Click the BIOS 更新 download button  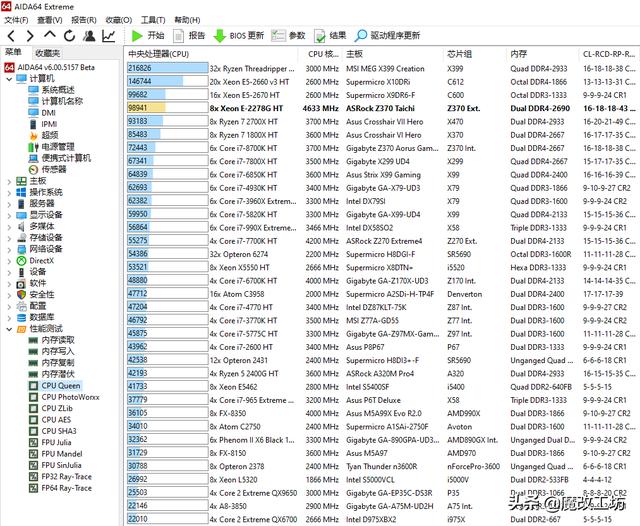(x=238, y=36)
